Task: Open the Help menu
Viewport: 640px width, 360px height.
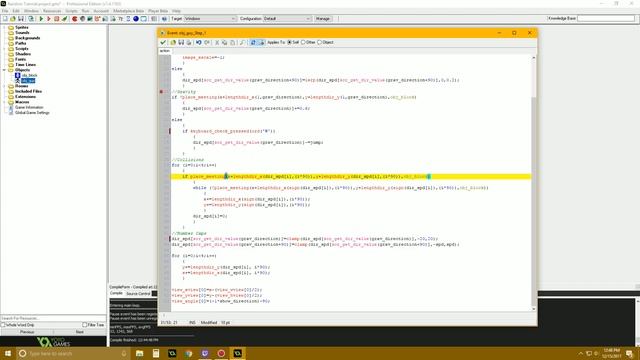Action: pos(176,11)
